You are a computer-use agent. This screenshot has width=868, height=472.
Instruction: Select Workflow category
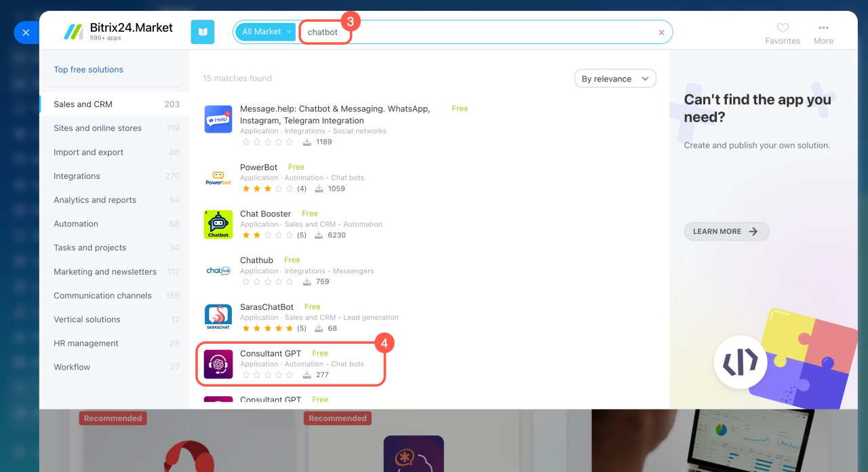(115, 367)
